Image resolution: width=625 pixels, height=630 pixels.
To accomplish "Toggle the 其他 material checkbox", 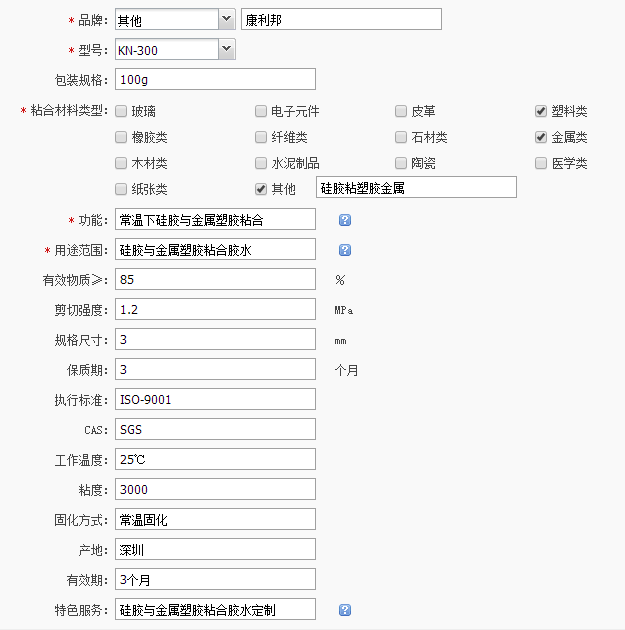I will coord(261,189).
